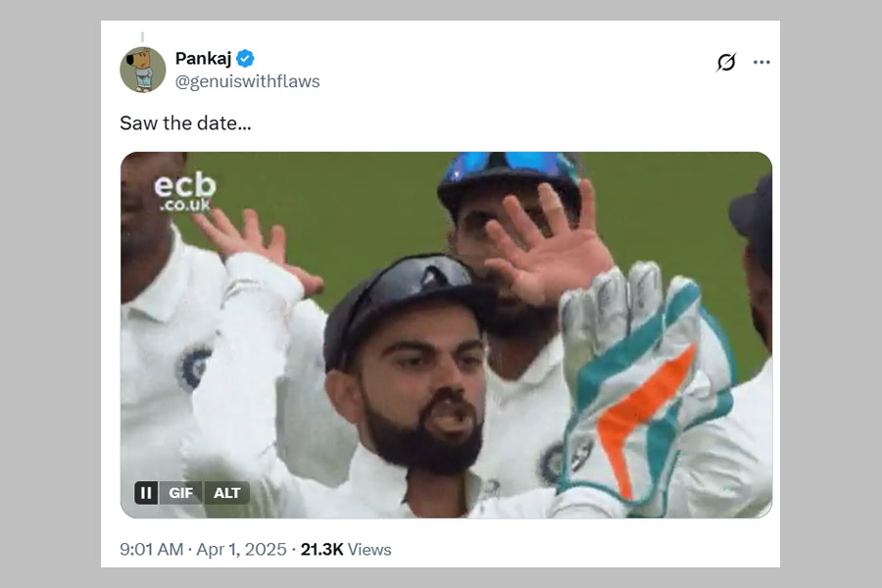Image resolution: width=882 pixels, height=588 pixels.
Task: Open Pankaj's profile avatar picture
Action: 142,70
